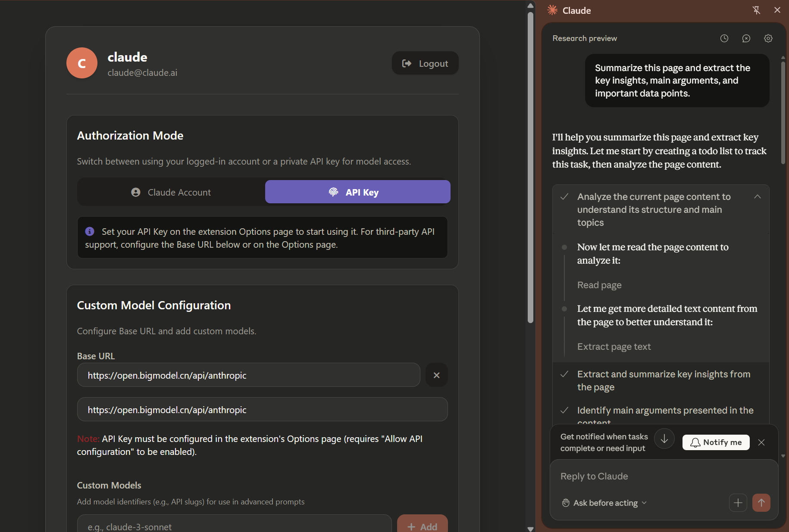
Task: Click the plus attachment icon in reply box
Action: click(738, 503)
